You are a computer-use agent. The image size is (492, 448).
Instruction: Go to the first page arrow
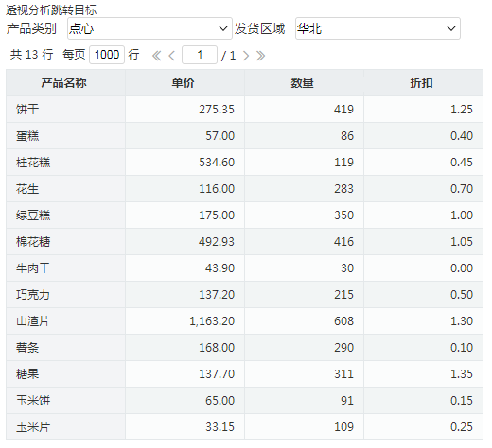[x=156, y=56]
